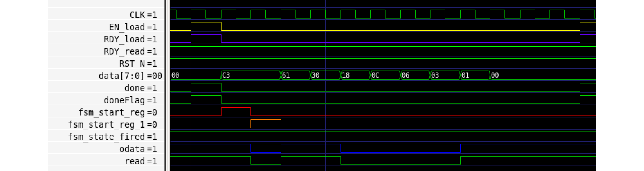Select the CLK signal name

137,15
